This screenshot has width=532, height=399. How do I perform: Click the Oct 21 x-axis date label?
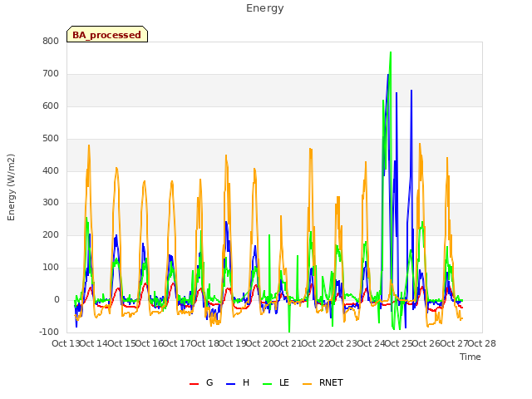pos(288,343)
